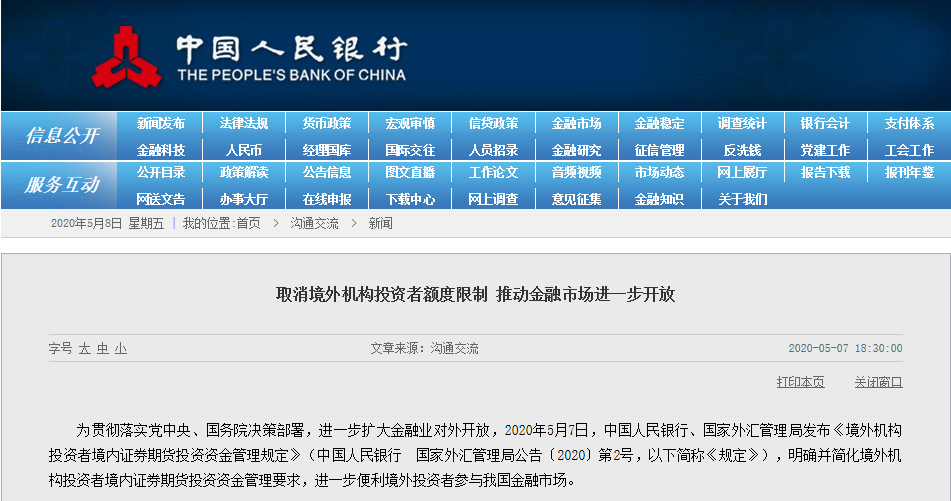This screenshot has width=951, height=501.
Task: Select 网上调查 menu item
Action: tap(493, 199)
